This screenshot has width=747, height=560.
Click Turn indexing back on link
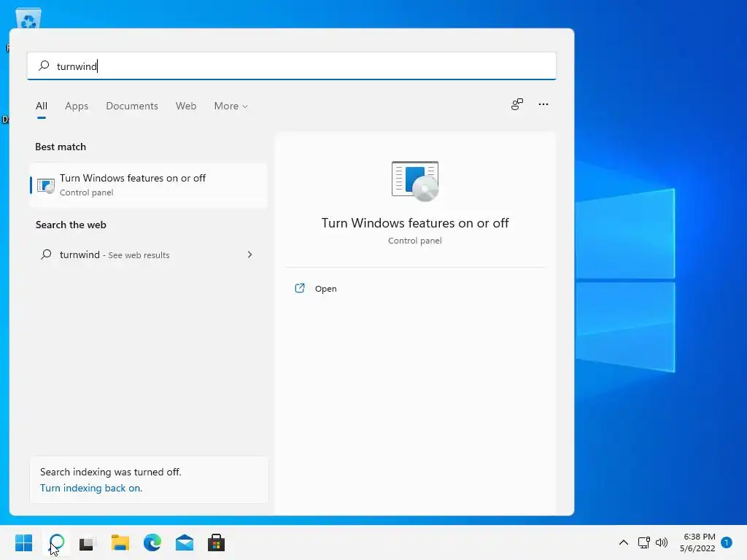91,488
